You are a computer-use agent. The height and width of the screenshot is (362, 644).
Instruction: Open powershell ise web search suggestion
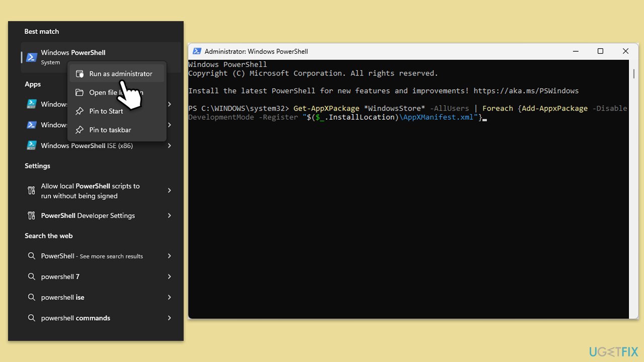coord(63,297)
